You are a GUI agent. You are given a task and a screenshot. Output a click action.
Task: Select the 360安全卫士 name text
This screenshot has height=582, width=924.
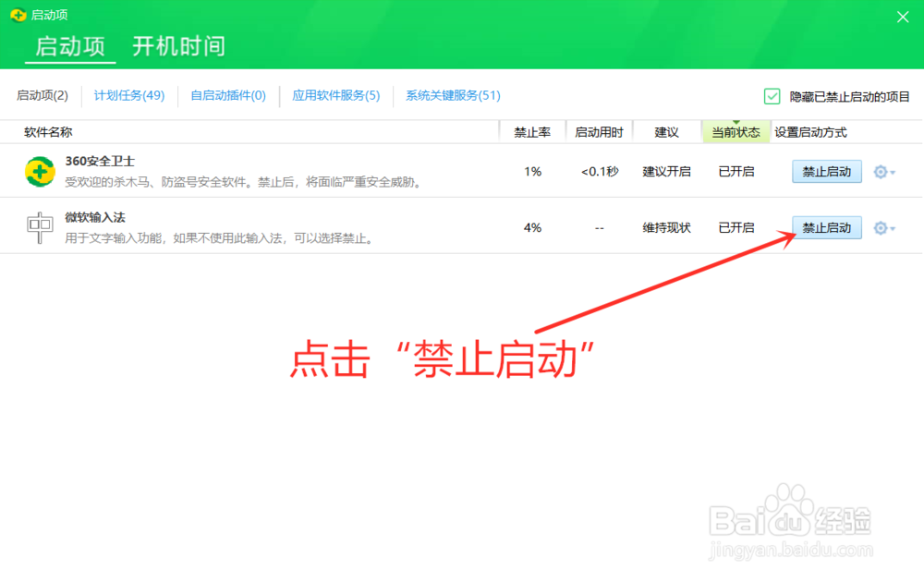click(x=100, y=162)
